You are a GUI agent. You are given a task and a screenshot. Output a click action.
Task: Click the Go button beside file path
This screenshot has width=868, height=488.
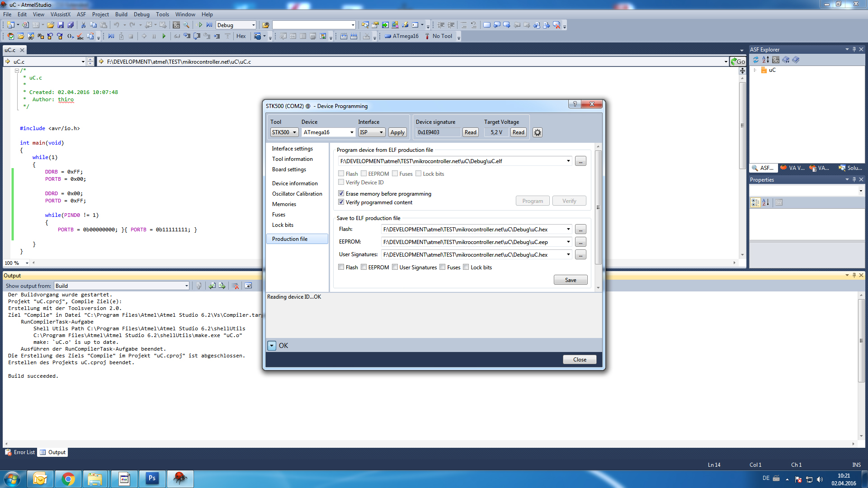click(738, 61)
